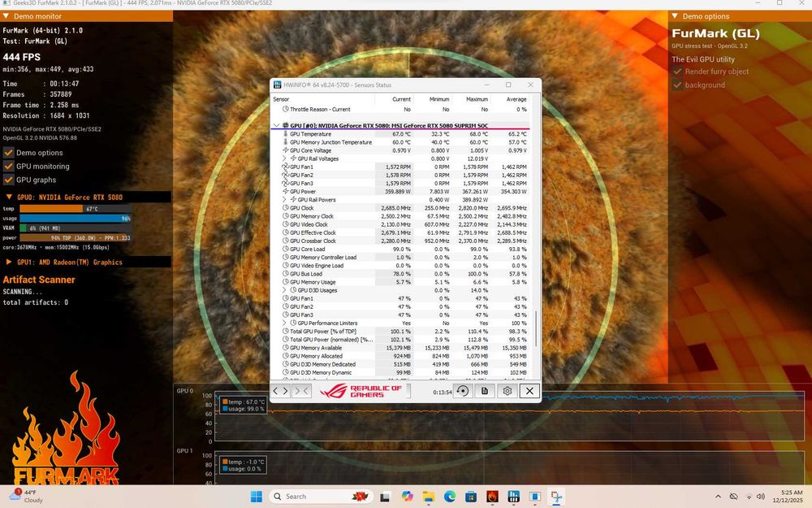The image size is (812, 508).
Task: Toggle the GPU graphs checkbox
Action: click(x=9, y=180)
